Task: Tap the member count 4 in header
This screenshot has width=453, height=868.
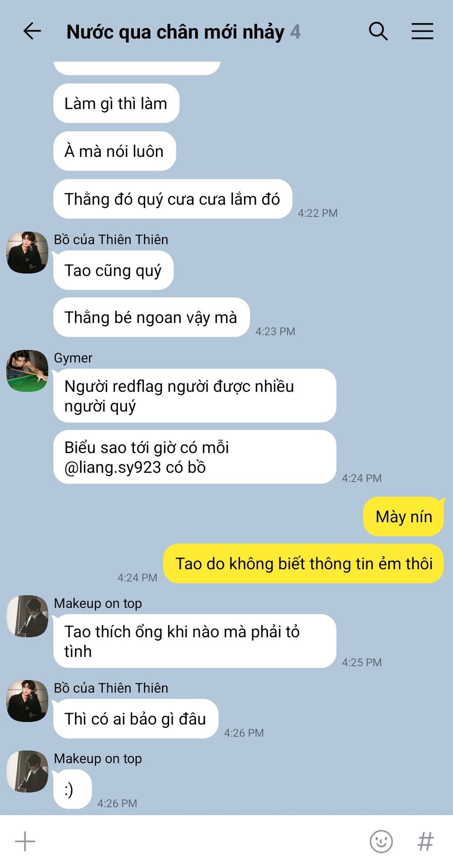Action: [295, 32]
